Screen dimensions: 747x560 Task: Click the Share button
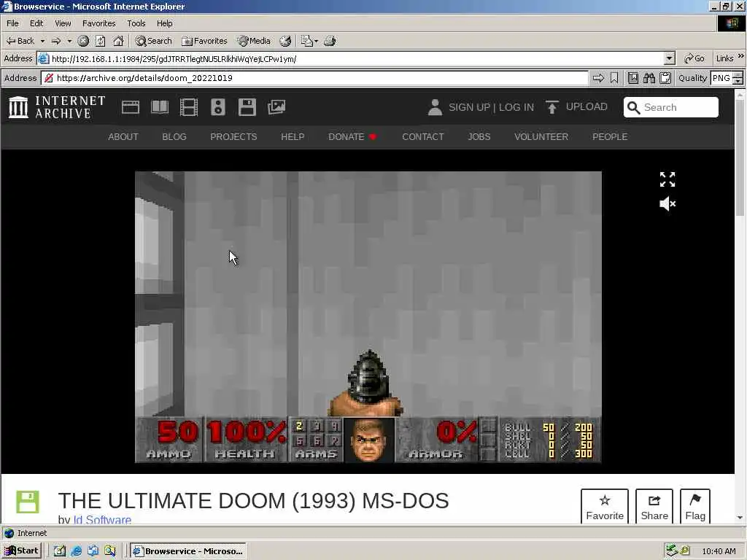click(654, 507)
